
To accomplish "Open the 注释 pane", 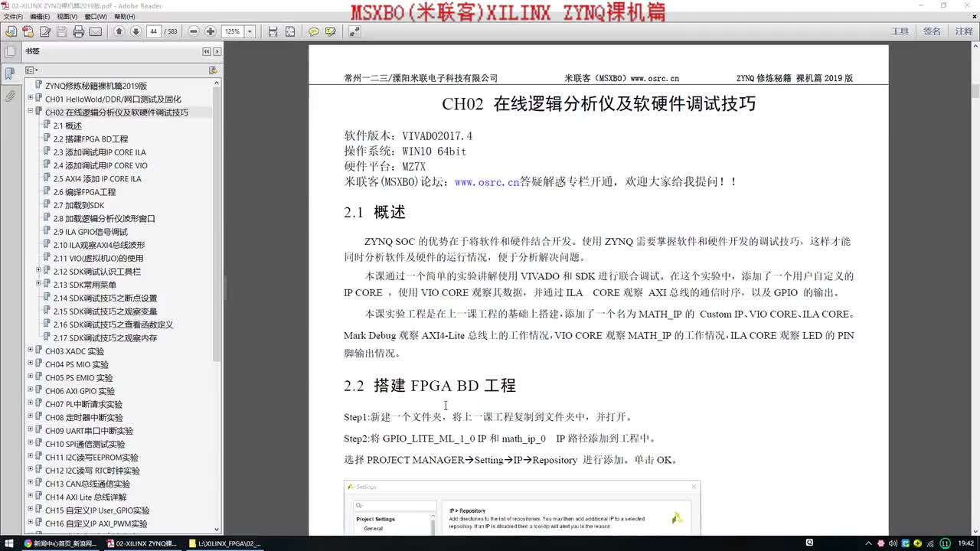I will click(964, 31).
